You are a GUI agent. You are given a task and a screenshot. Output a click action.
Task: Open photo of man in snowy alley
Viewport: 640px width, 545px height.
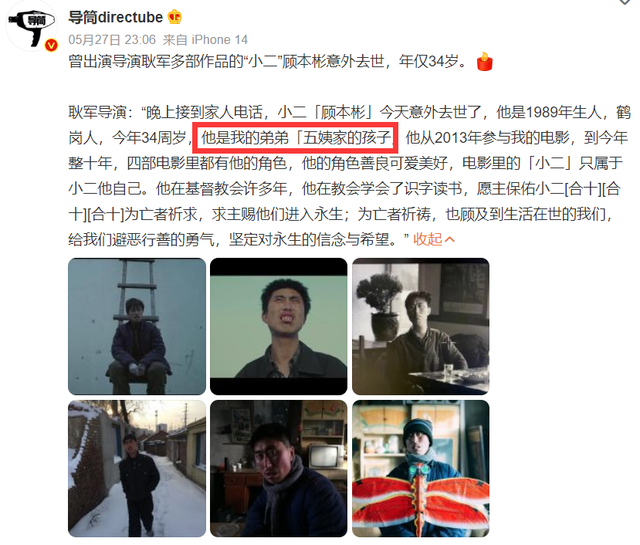[137, 468]
